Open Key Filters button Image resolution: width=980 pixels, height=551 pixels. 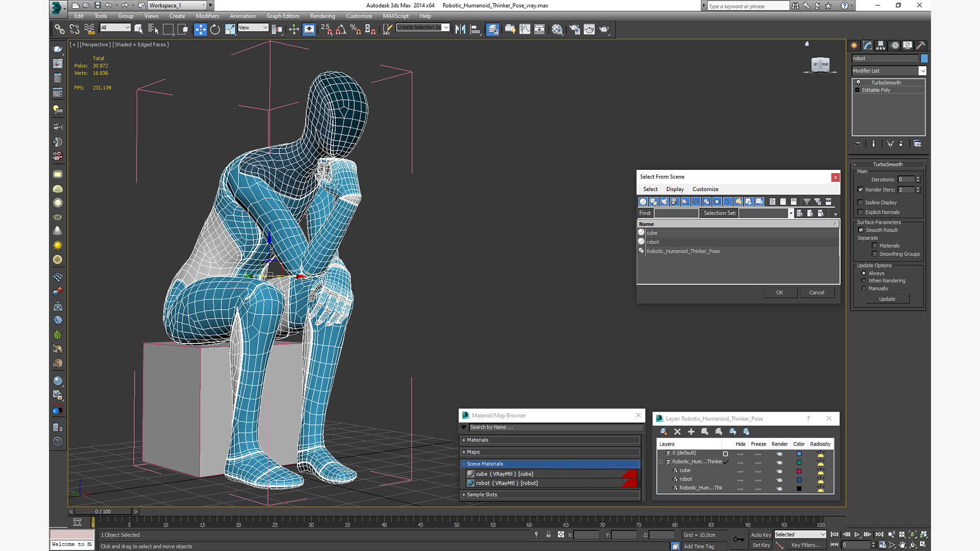point(806,545)
